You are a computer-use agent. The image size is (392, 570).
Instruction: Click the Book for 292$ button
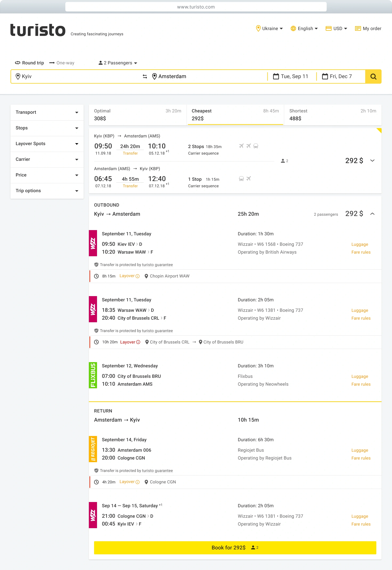[x=235, y=548]
